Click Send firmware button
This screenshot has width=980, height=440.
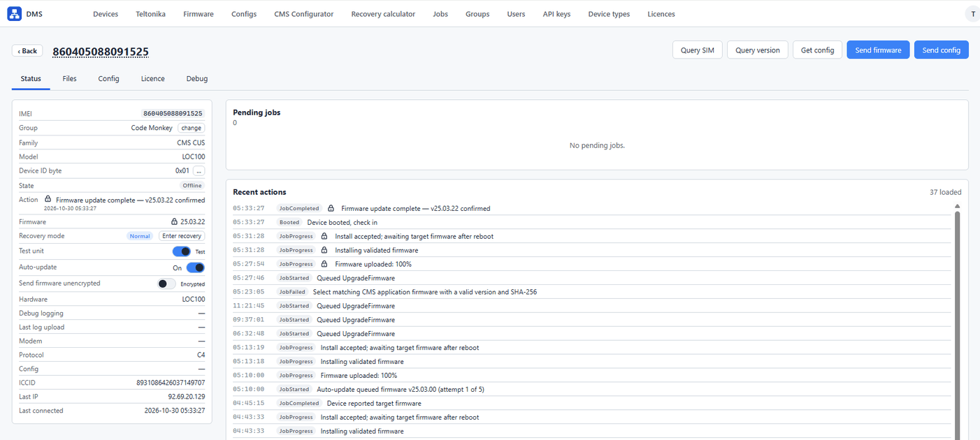[878, 50]
